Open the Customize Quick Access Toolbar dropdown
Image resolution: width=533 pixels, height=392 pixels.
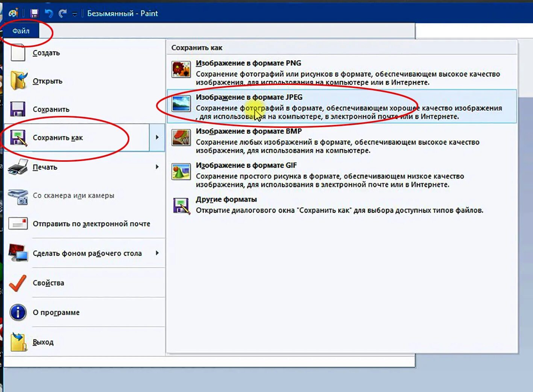point(74,14)
